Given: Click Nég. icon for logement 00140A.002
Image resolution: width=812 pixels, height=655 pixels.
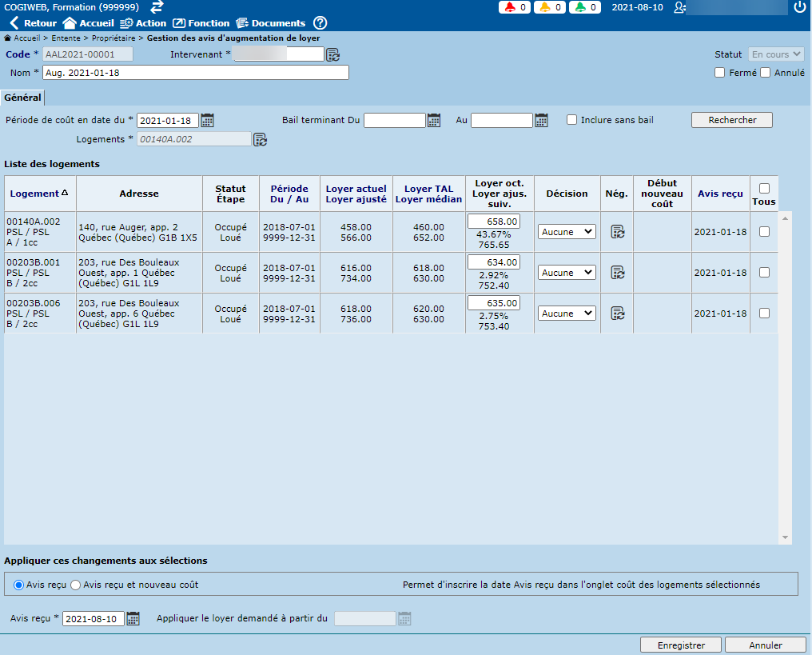Looking at the screenshot, I should [617, 232].
